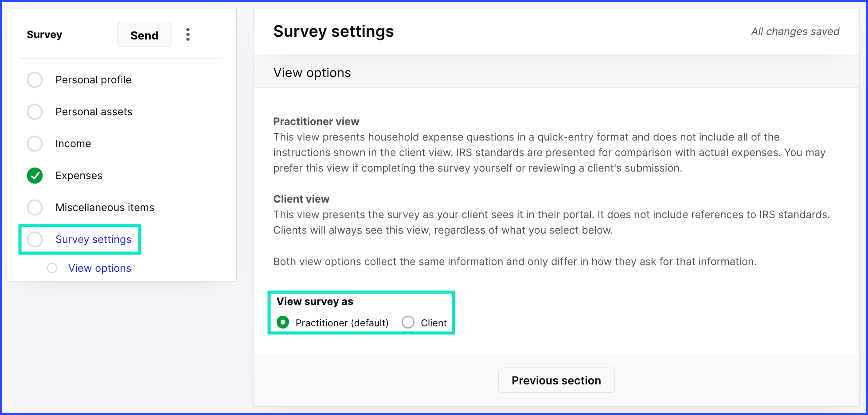
Task: Open the Miscellaneous items section
Action: [x=105, y=207]
